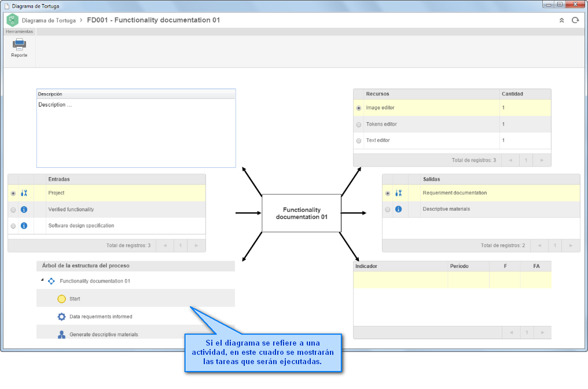This screenshot has width=588, height=389.
Task: Collapse the Functionality documentation 01 tree node
Action: tap(42, 280)
